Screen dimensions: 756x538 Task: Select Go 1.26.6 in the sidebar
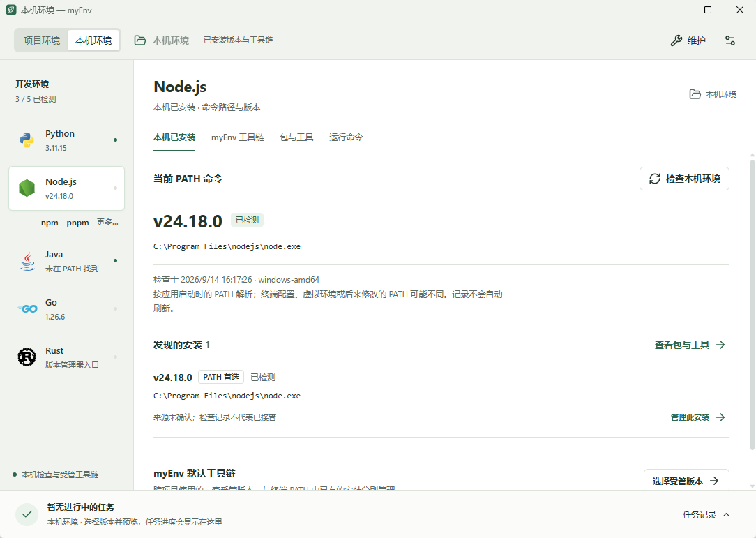point(66,309)
